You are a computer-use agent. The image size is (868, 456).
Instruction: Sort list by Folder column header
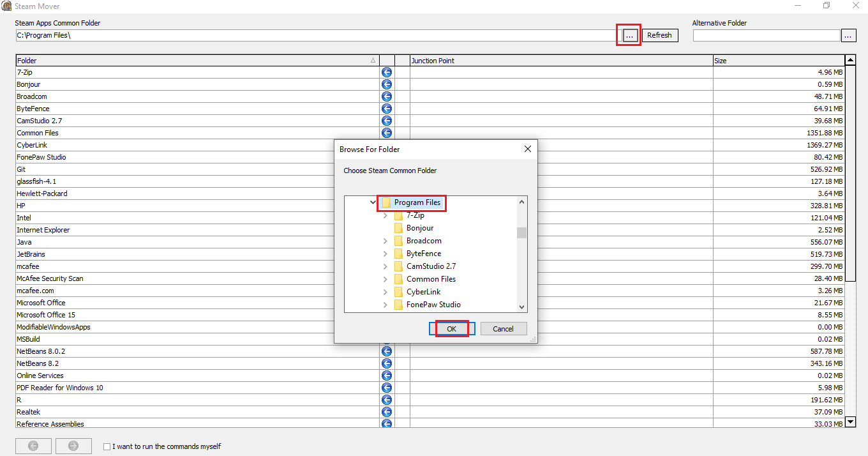[197, 61]
